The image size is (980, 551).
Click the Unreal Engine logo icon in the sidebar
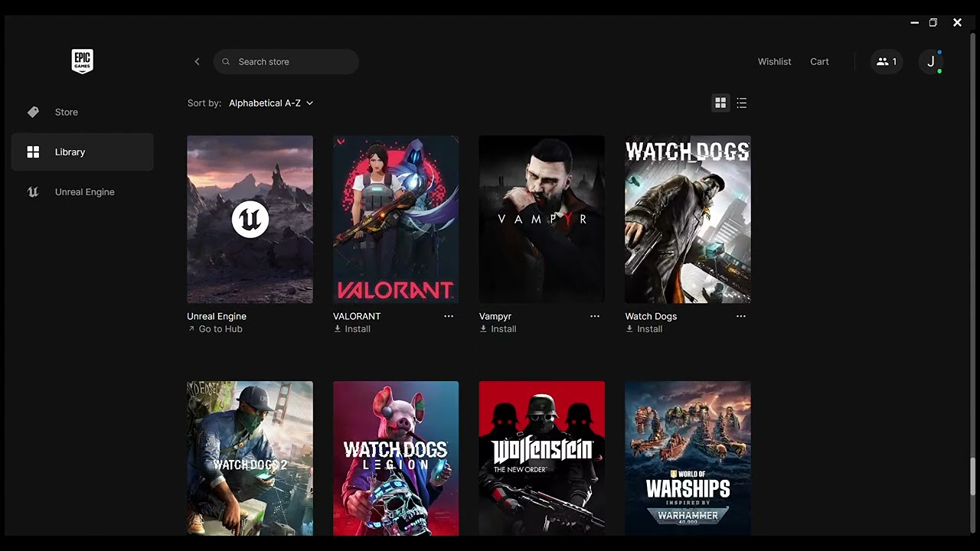pos(33,192)
